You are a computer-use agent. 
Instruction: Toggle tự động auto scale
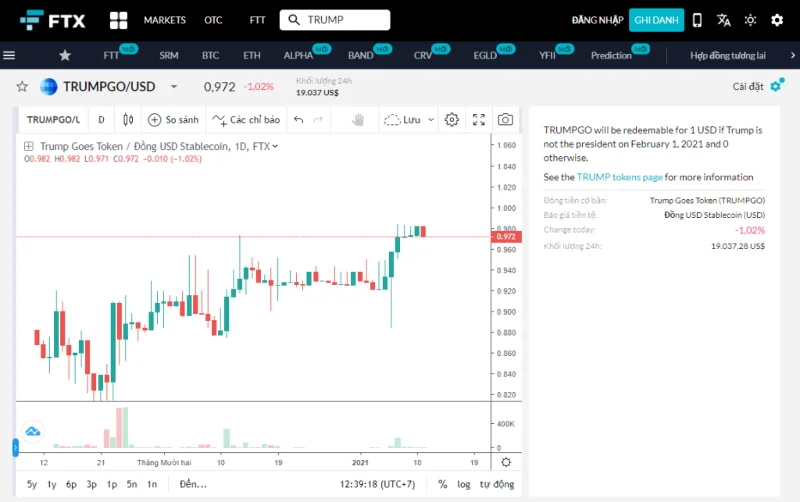[496, 484]
